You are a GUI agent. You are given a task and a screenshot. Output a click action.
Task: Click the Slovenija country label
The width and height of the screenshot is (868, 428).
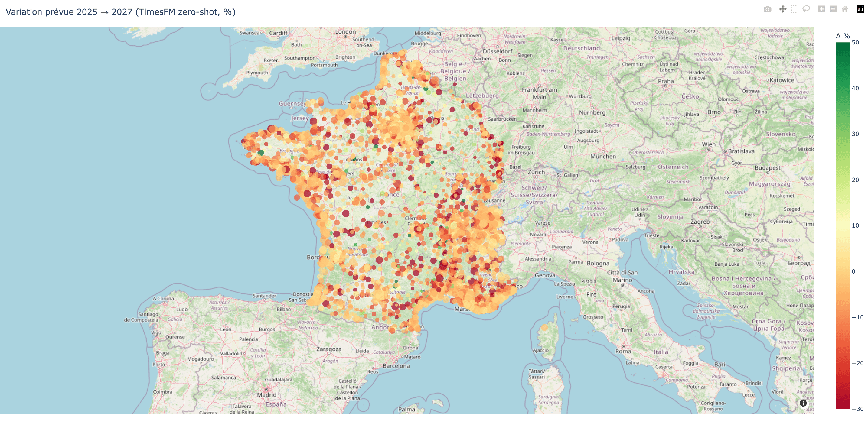click(670, 216)
